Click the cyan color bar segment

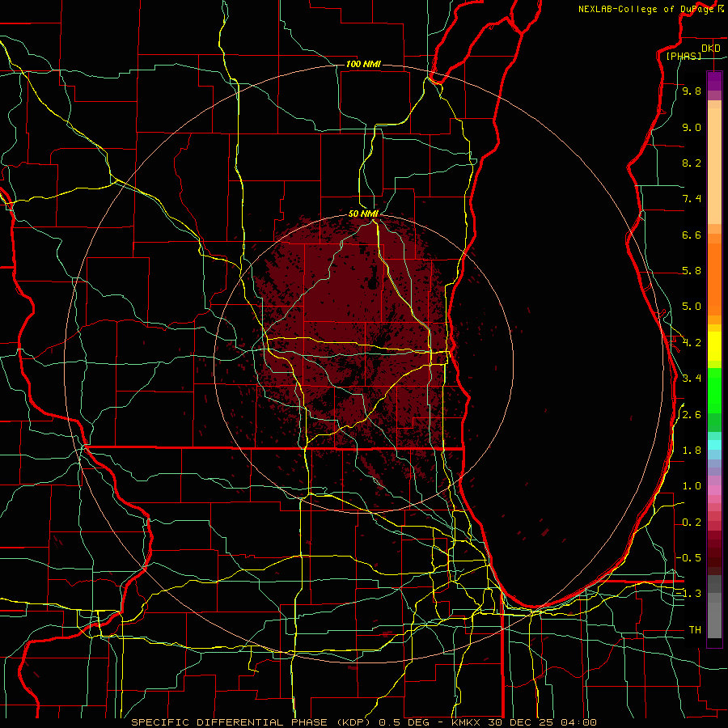click(714, 444)
